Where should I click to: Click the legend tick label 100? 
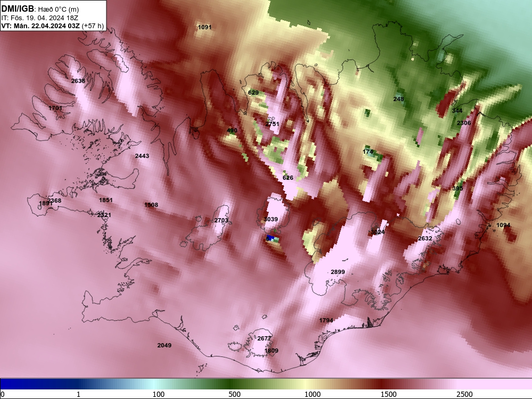point(159,394)
